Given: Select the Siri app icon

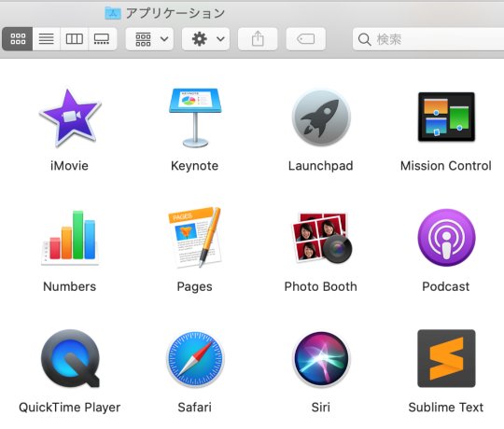Looking at the screenshot, I should coord(321,358).
